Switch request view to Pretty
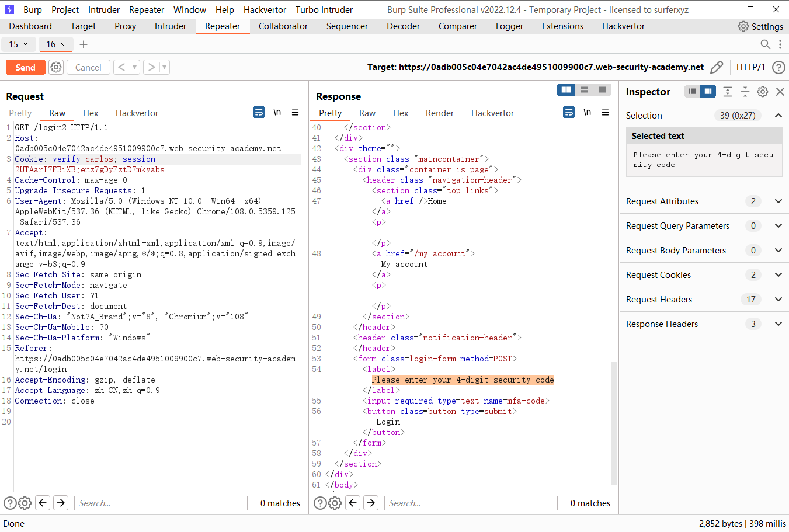This screenshot has width=789, height=532. point(20,113)
